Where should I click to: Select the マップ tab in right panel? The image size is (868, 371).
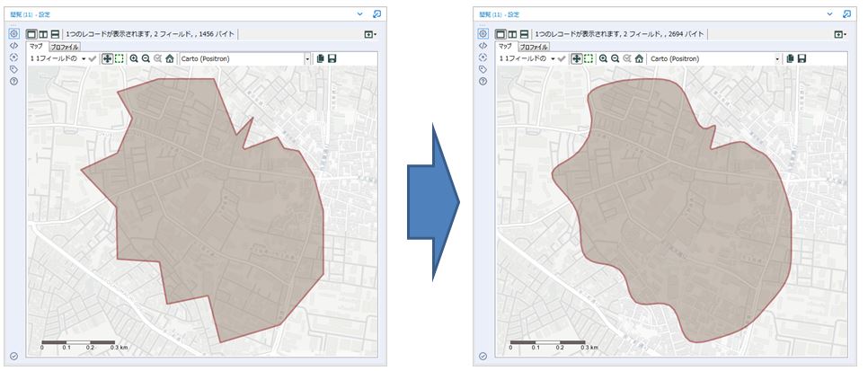coord(504,46)
